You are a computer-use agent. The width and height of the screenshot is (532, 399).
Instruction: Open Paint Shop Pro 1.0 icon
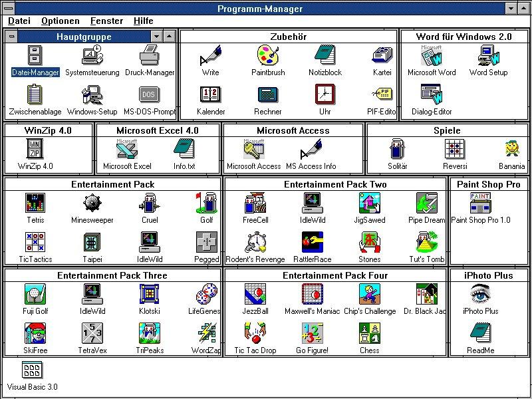pyautogui.click(x=480, y=204)
